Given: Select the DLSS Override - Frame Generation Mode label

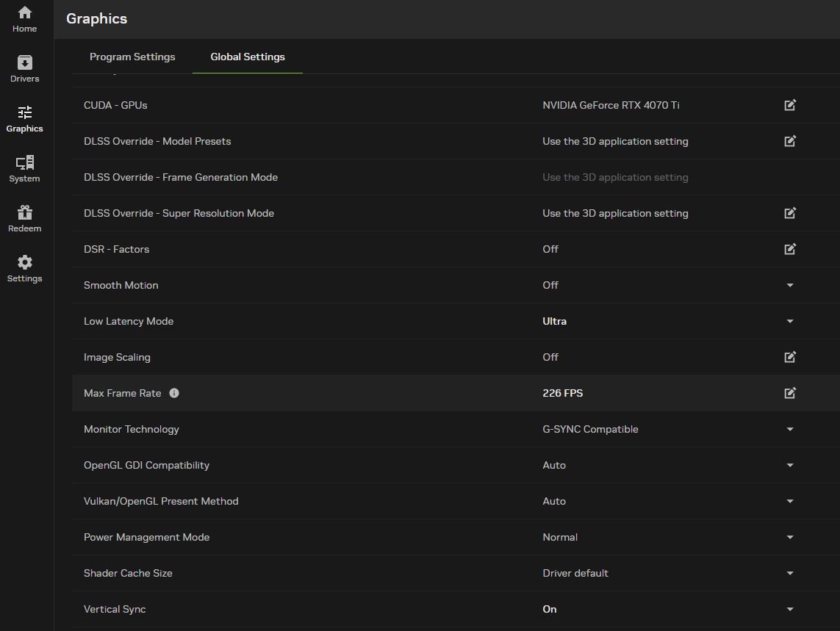Looking at the screenshot, I should (x=181, y=177).
